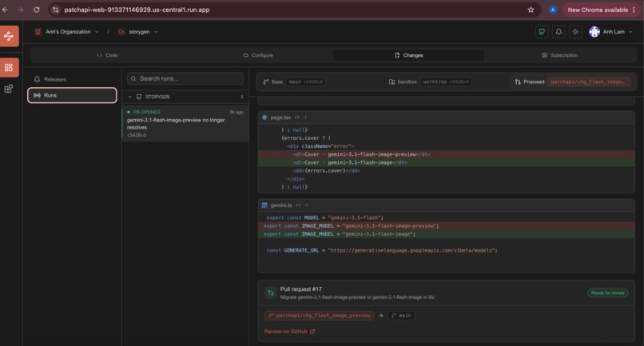
Task: Click the search magnifier icon in Search runs
Action: 133,78
